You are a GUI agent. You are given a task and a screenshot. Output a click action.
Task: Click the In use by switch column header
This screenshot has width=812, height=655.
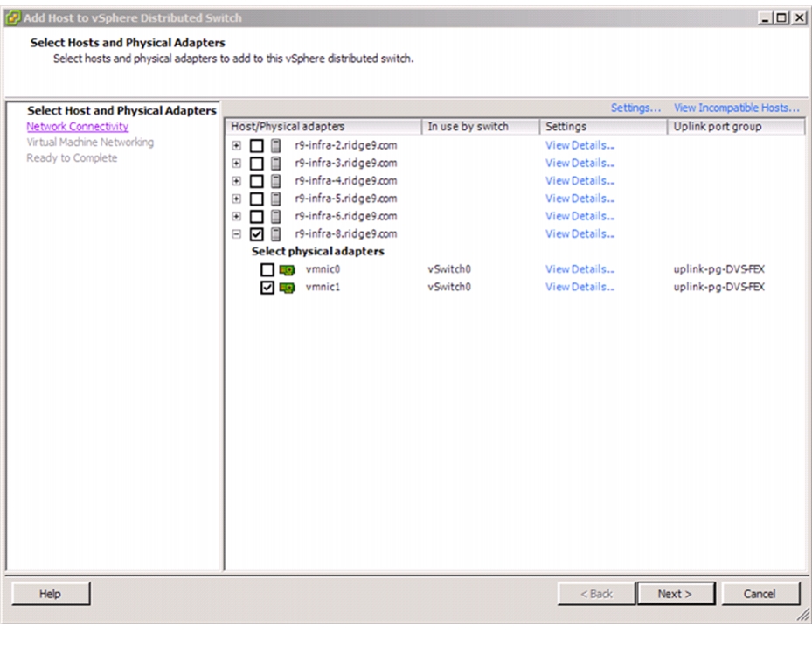481,127
